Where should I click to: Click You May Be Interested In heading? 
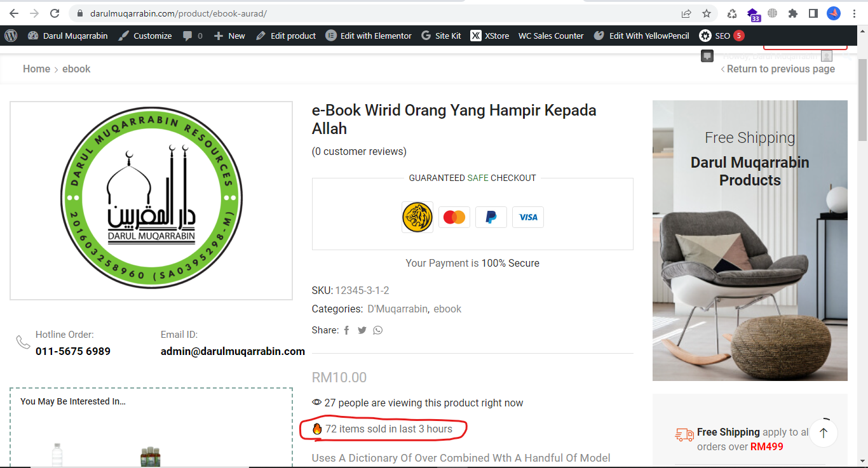[x=73, y=401]
